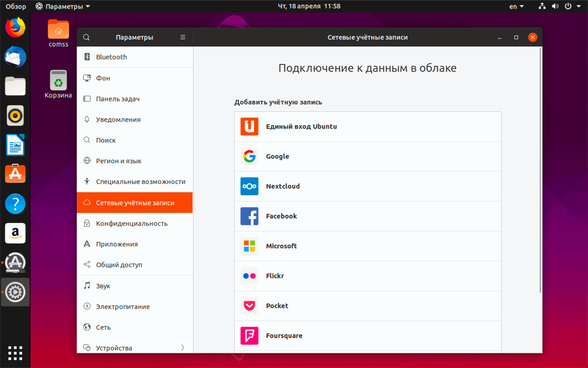Screen dimensions: 588x368
Task: Click the Foursquare account row label
Action: pos(284,336)
